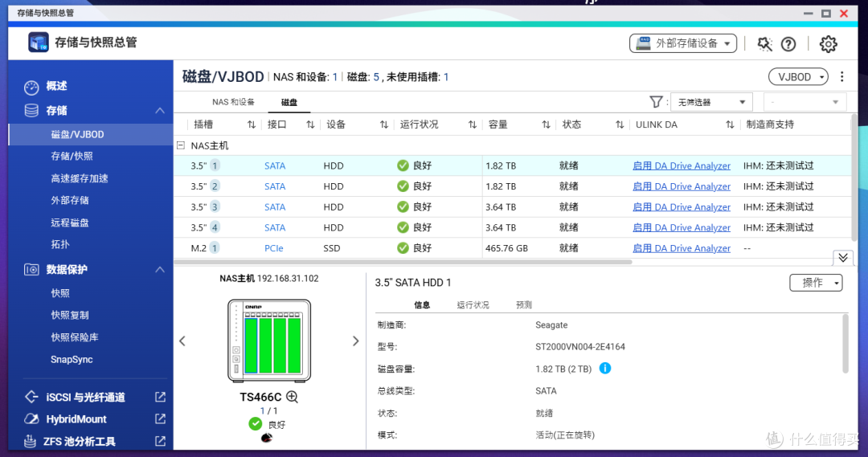Click PCIe interface link in M.2 row
This screenshot has height=457, width=868.
tap(273, 248)
